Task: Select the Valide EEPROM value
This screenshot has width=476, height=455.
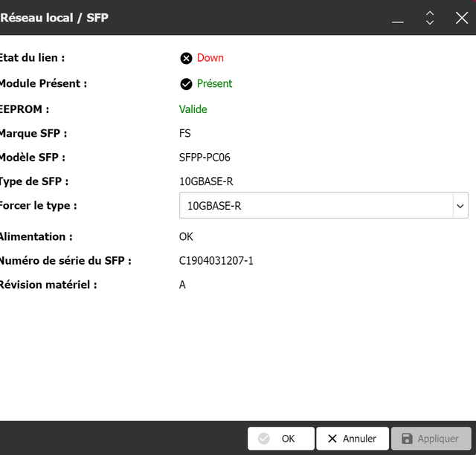Action: [193, 109]
